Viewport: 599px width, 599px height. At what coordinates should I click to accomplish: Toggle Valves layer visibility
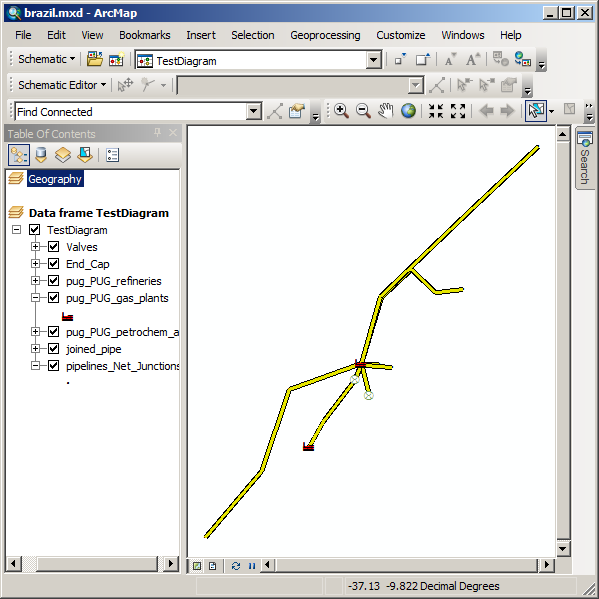(53, 247)
